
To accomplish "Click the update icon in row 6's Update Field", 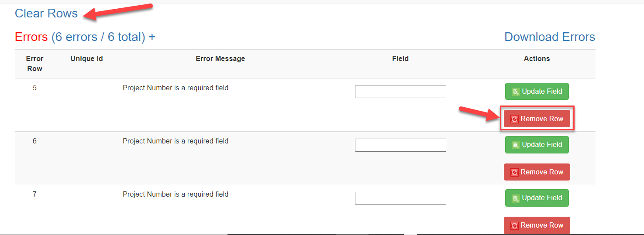I will click(x=515, y=145).
